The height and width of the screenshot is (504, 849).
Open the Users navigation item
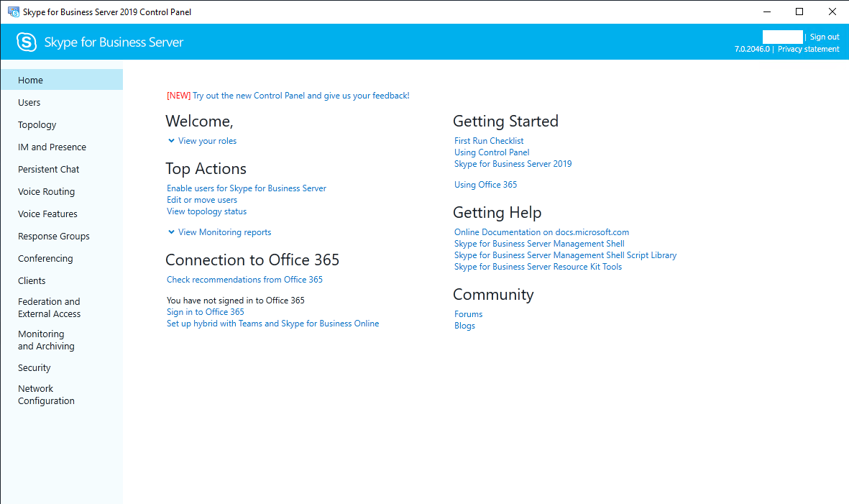pyautogui.click(x=29, y=103)
